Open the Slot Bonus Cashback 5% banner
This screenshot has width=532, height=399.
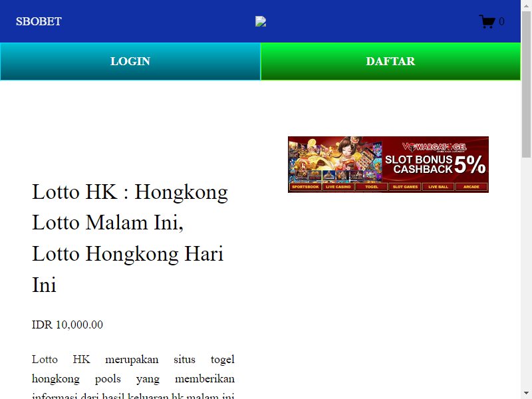pyautogui.click(x=388, y=164)
